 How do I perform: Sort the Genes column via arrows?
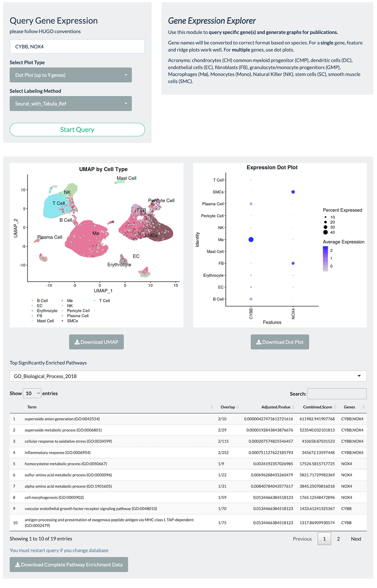363,407
